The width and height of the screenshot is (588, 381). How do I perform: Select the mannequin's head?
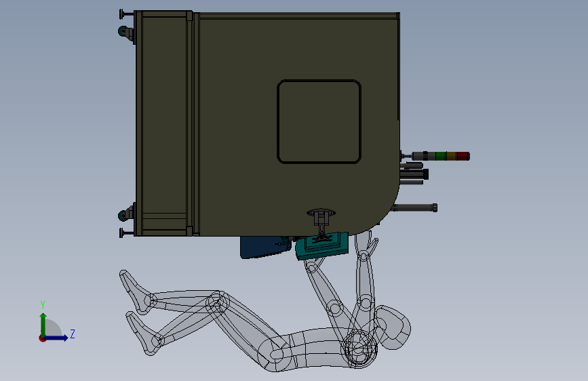(x=394, y=327)
